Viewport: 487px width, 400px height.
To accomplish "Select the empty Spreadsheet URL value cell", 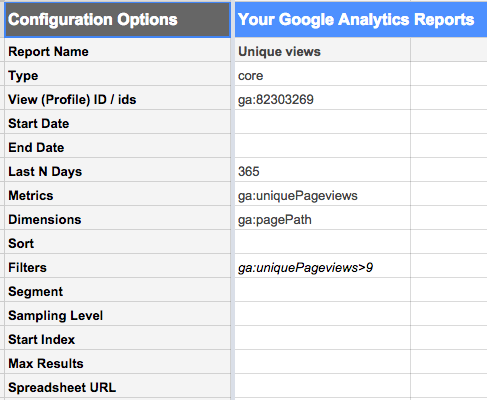I will (x=322, y=386).
